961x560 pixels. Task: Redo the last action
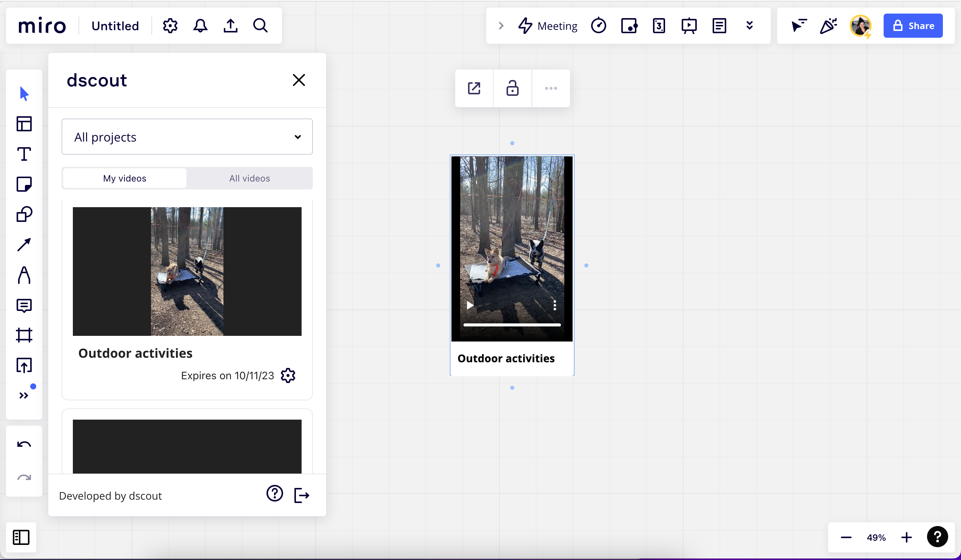[x=24, y=477]
